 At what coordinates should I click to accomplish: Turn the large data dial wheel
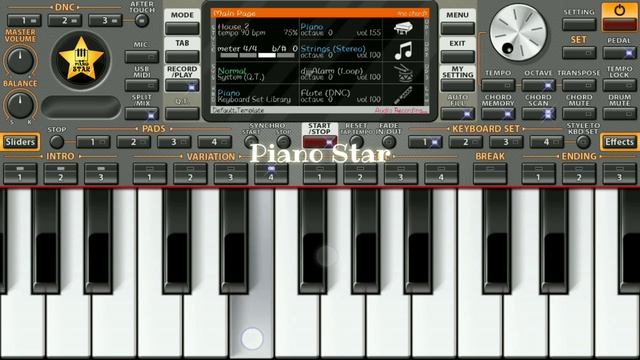click(518, 33)
